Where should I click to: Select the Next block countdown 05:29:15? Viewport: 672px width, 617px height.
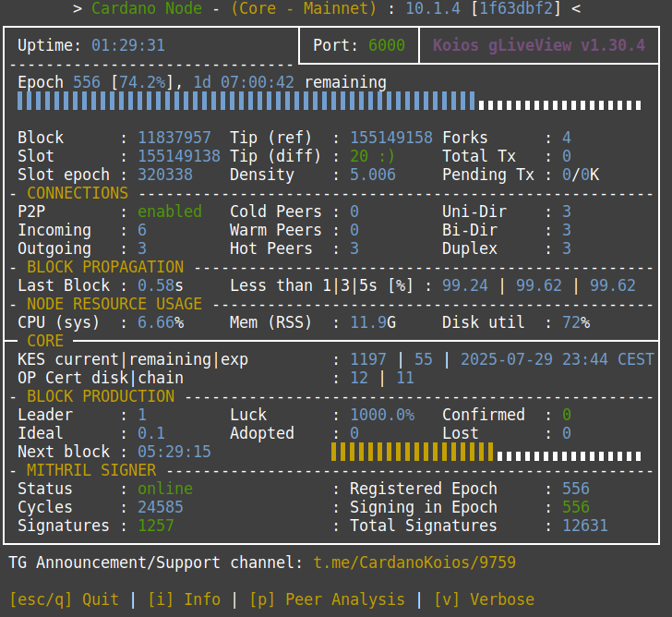pyautogui.click(x=174, y=452)
